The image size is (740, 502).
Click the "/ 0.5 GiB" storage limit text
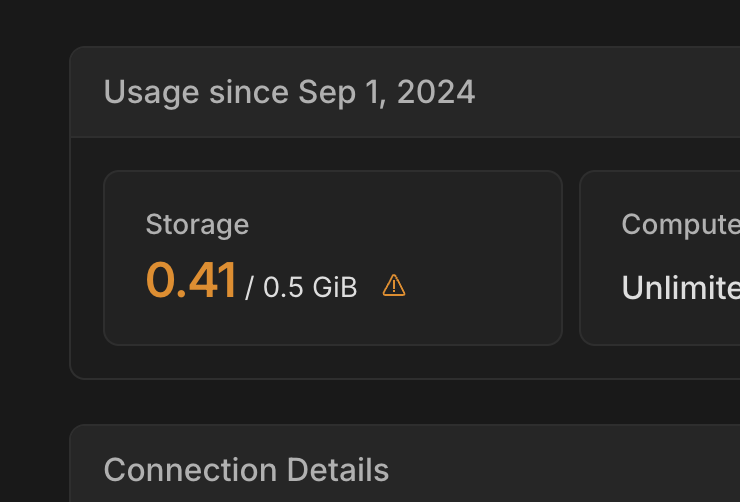click(301, 288)
